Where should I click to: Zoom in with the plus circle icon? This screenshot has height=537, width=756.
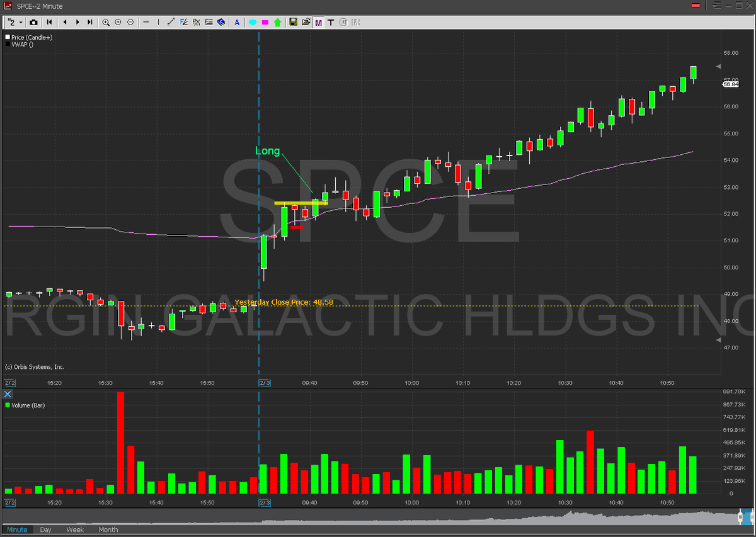(118, 22)
